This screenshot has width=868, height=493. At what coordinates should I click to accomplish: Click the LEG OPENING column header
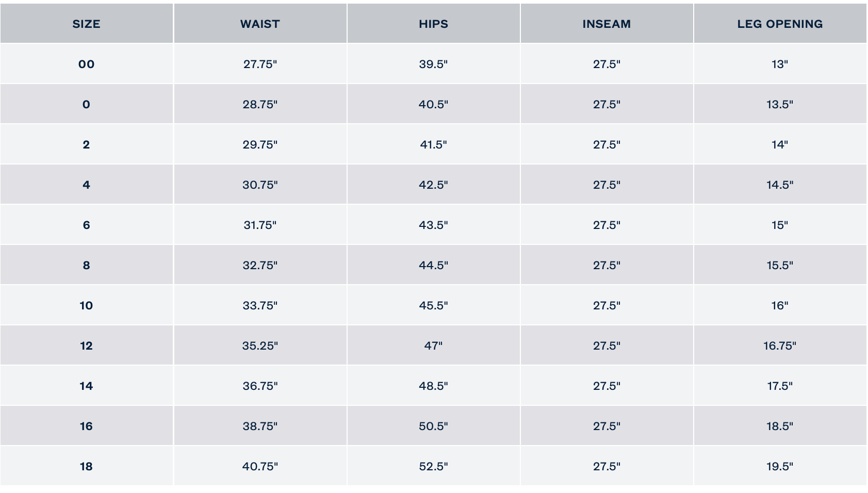pos(780,24)
